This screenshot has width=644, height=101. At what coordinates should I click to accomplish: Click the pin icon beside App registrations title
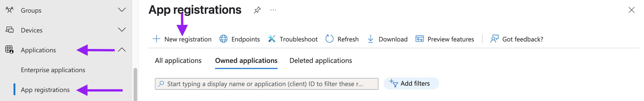point(257,10)
